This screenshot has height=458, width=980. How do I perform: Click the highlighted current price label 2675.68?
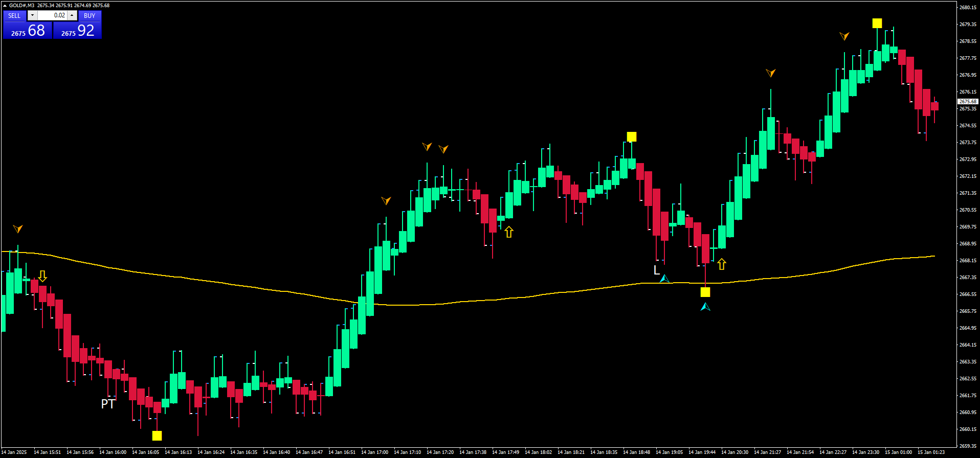click(x=967, y=102)
